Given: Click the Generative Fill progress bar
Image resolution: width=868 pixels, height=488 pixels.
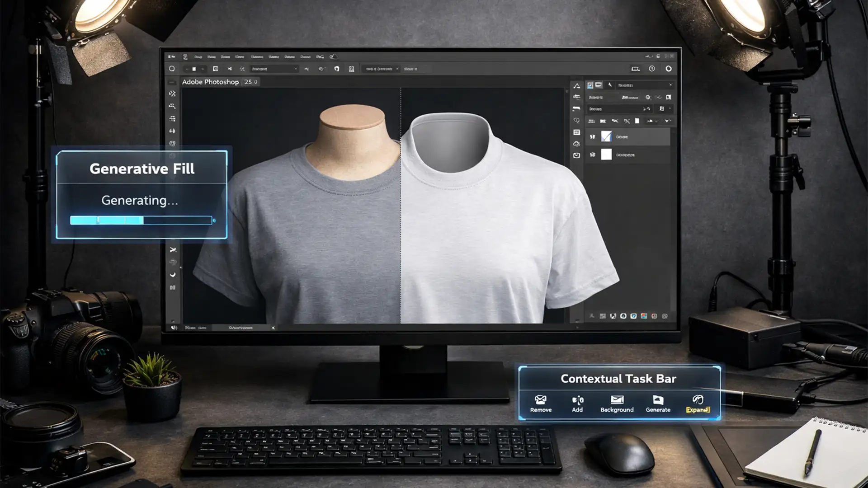Looking at the screenshot, I should coord(141,220).
